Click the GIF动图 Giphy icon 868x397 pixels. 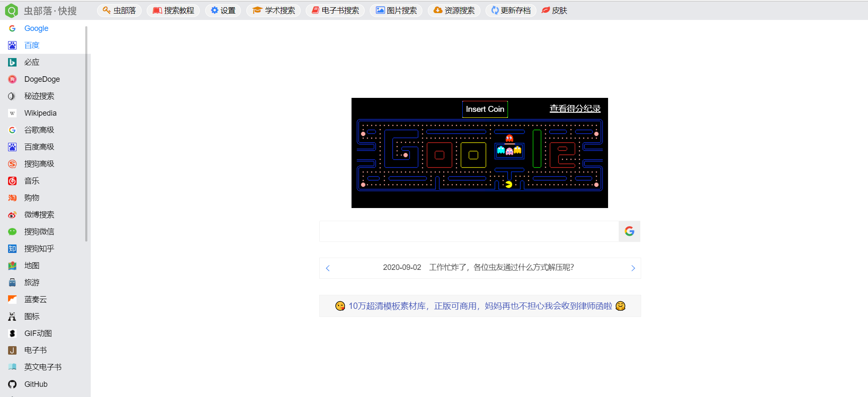point(12,333)
